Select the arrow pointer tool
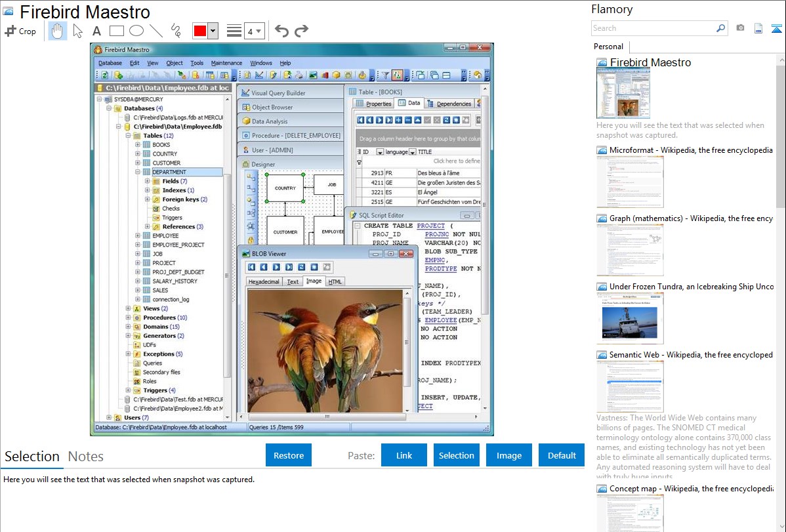 click(77, 31)
